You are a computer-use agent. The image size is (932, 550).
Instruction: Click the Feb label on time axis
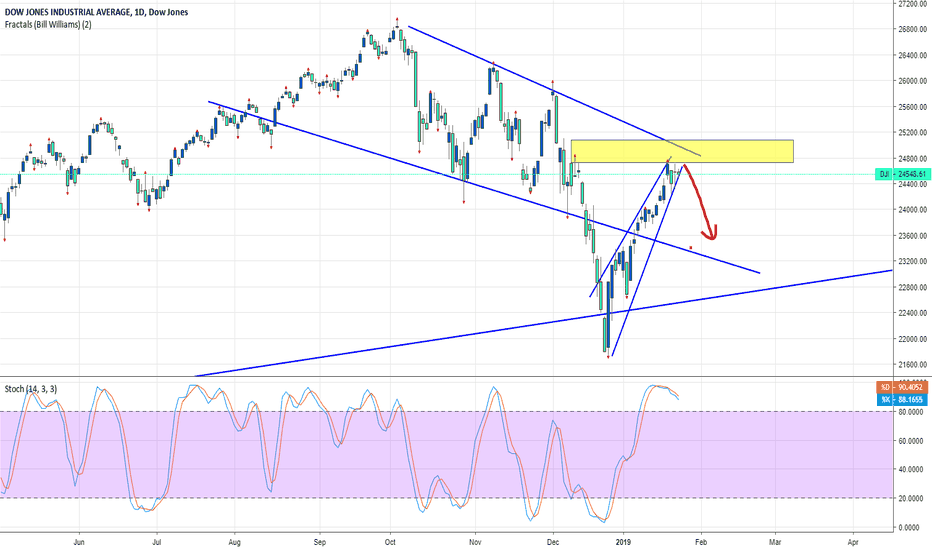(x=701, y=542)
